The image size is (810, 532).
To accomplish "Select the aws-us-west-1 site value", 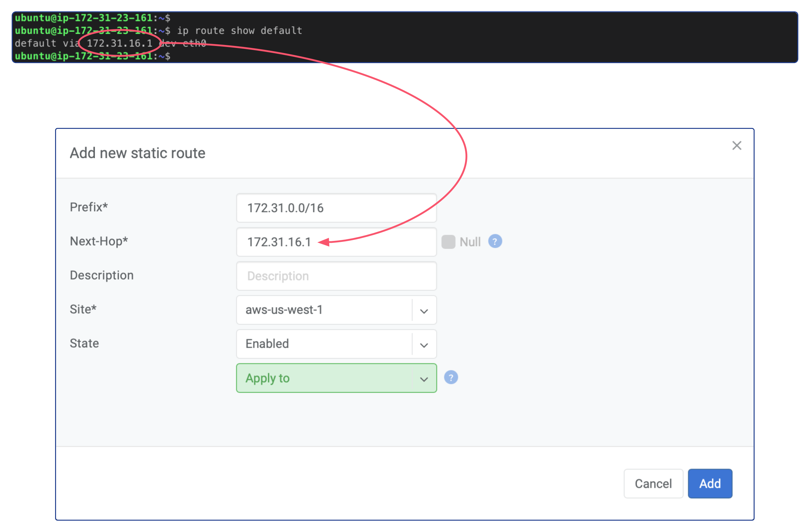I will coord(319,310).
